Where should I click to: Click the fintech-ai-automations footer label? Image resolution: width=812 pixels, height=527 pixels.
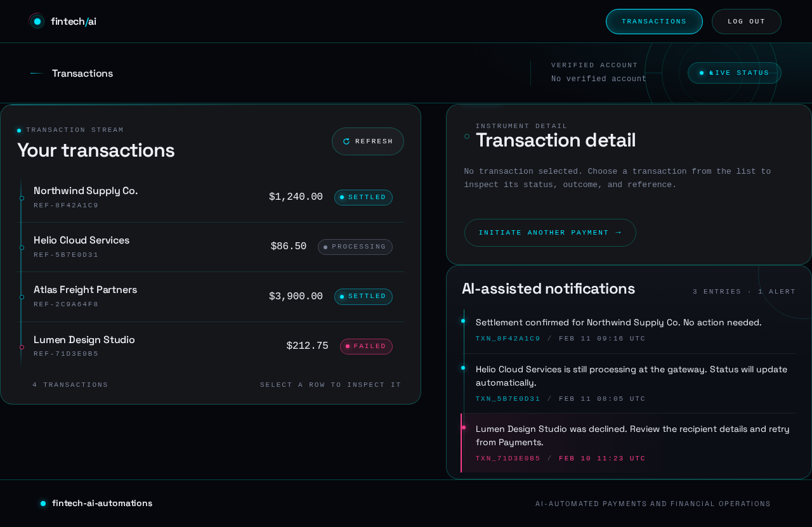(x=102, y=504)
